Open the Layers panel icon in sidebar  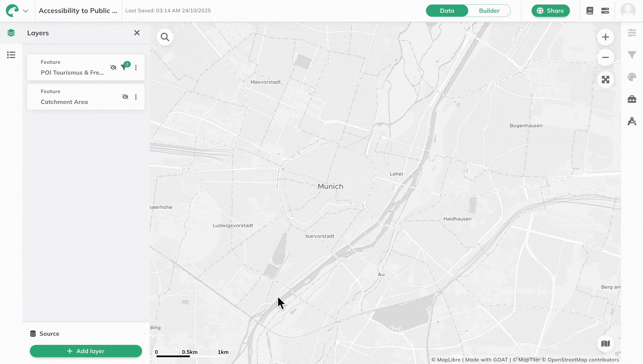click(11, 33)
